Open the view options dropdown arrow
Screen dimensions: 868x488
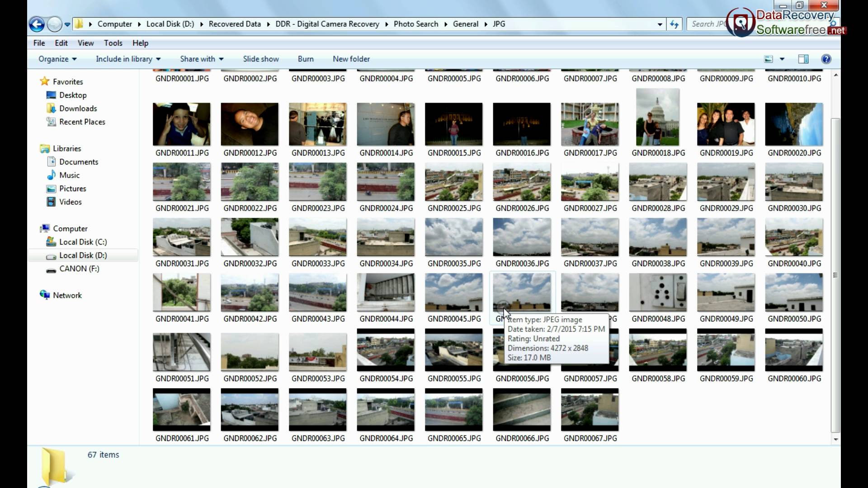point(782,59)
